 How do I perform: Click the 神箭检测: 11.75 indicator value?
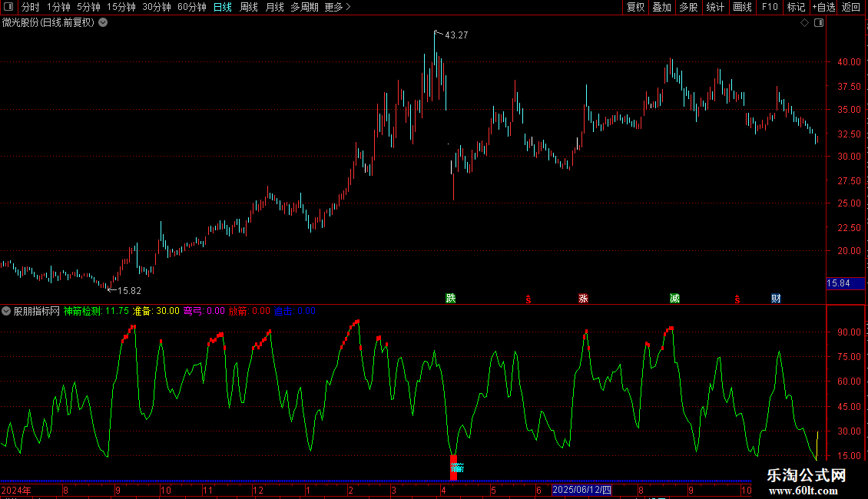[96, 311]
